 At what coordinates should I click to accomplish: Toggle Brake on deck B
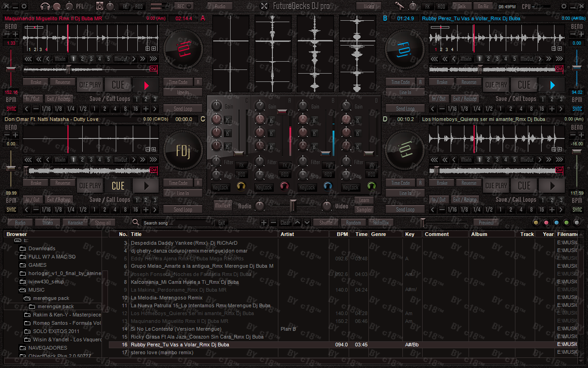(x=442, y=82)
